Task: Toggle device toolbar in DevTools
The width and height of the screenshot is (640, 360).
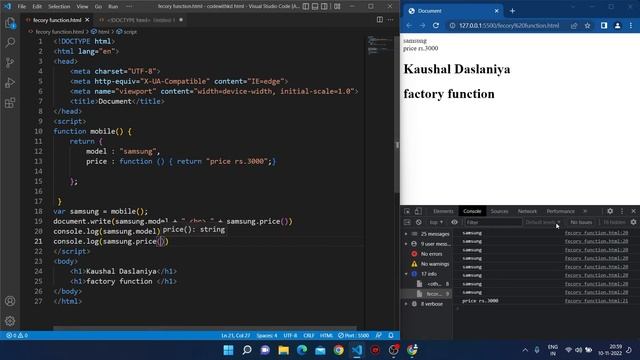Action: coord(418,211)
